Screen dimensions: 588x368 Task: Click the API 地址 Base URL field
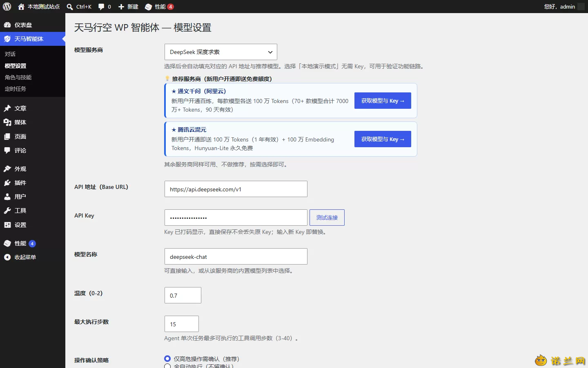click(236, 189)
